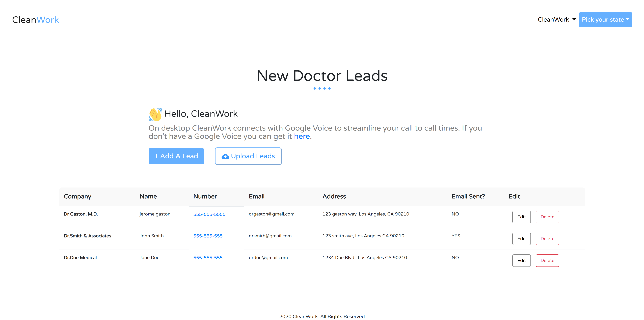Call Dr Gaston's number 555-555-5555

tap(209, 214)
